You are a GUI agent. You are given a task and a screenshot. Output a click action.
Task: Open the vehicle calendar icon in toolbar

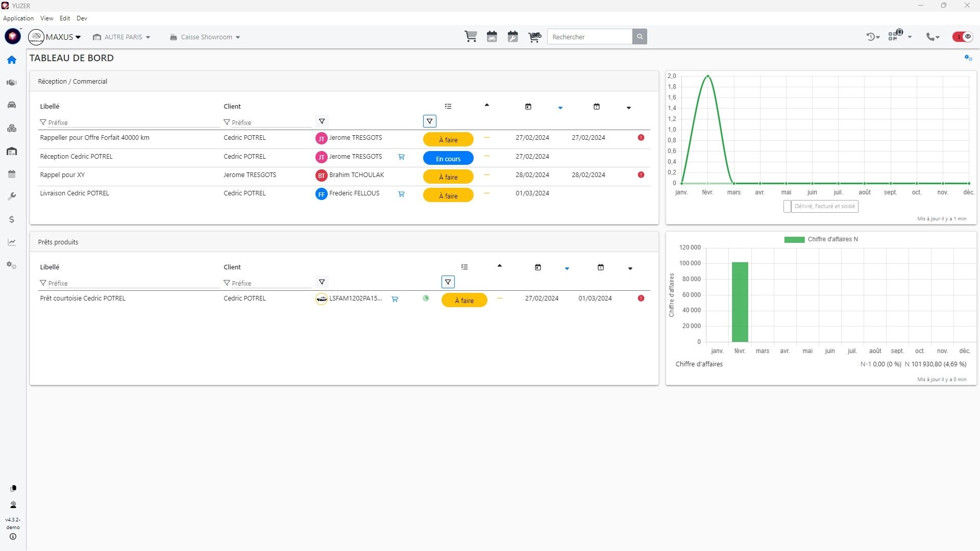click(x=492, y=37)
